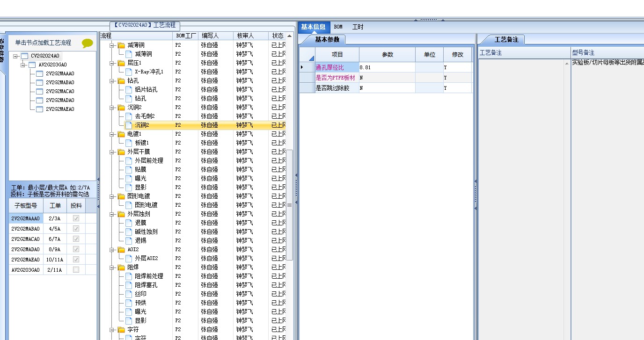
Task: Enable 投料 checkbox for AV2G203GA0 row
Action: [x=76, y=270]
